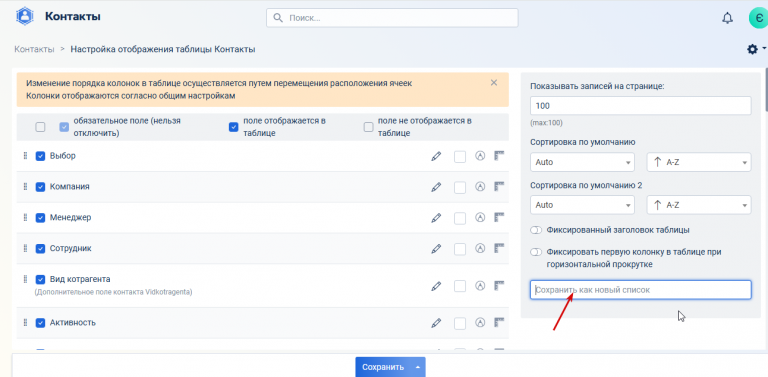The height and width of the screenshot is (377, 768).
Task: Click the ruler width icon for Активность
Action: pos(499,323)
